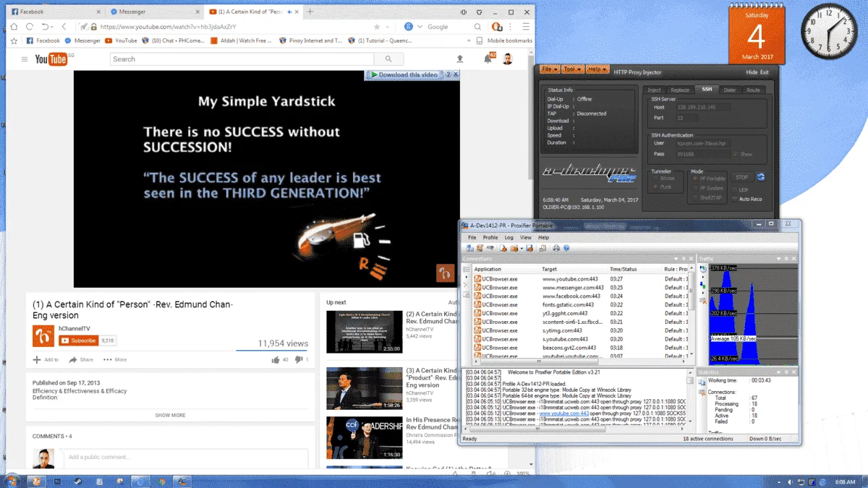The image size is (868, 488).
Task: Open a new browser tab
Action: [x=310, y=12]
